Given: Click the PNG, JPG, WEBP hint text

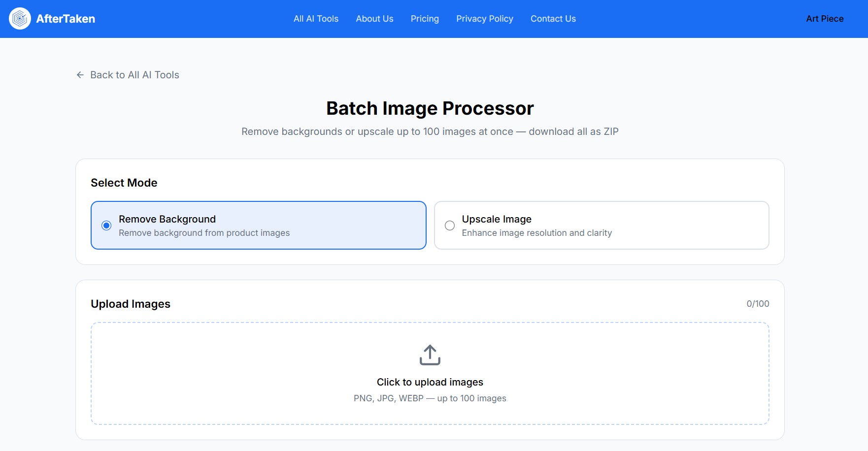Looking at the screenshot, I should [430, 398].
